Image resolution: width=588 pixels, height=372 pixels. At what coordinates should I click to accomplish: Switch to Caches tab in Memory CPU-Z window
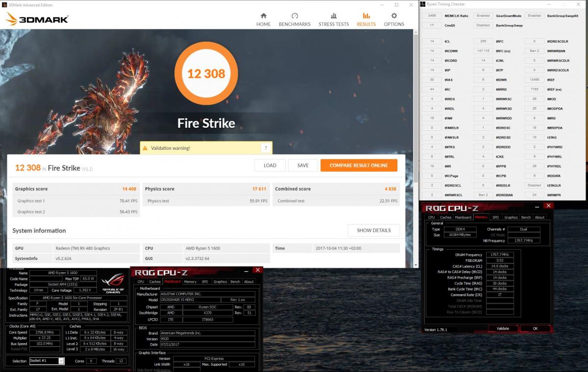(x=445, y=217)
